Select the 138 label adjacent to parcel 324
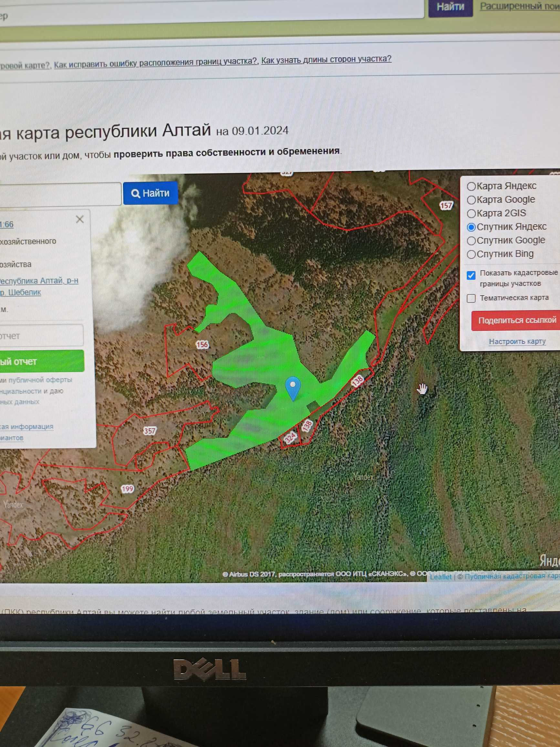This screenshot has width=560, height=747. tap(306, 426)
